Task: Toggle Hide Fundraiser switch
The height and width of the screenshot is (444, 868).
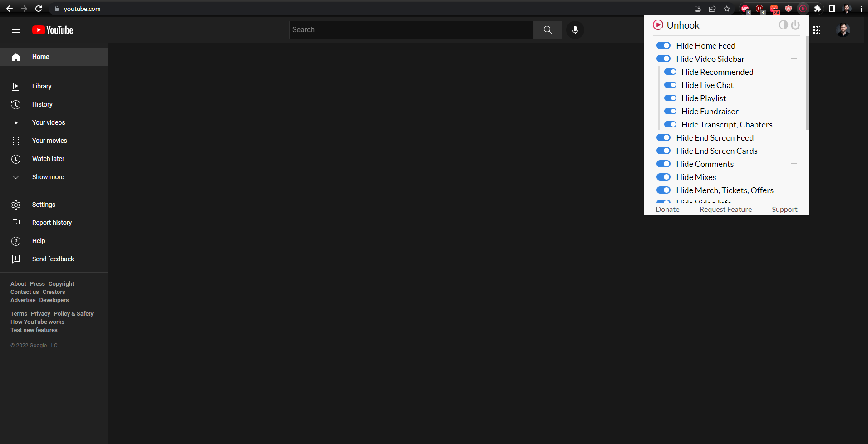Action: coord(670,111)
